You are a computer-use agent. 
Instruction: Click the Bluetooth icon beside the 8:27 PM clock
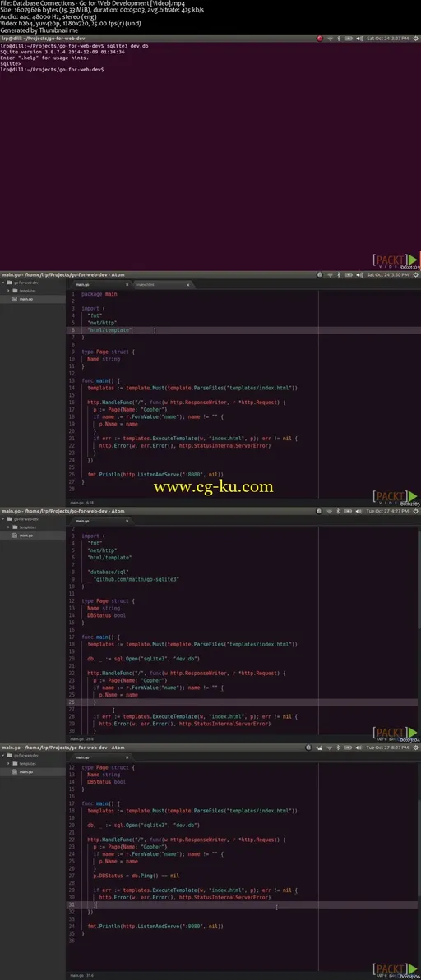(x=339, y=748)
